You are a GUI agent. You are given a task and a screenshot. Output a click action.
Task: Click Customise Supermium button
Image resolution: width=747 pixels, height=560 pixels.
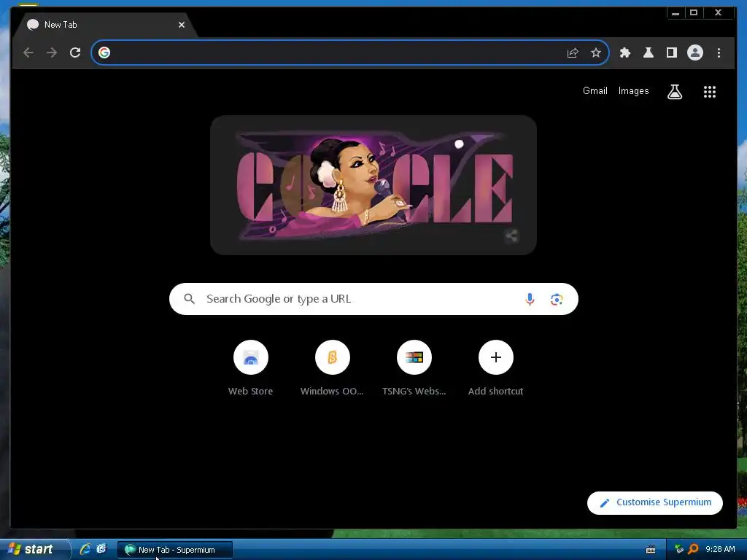[x=655, y=502]
